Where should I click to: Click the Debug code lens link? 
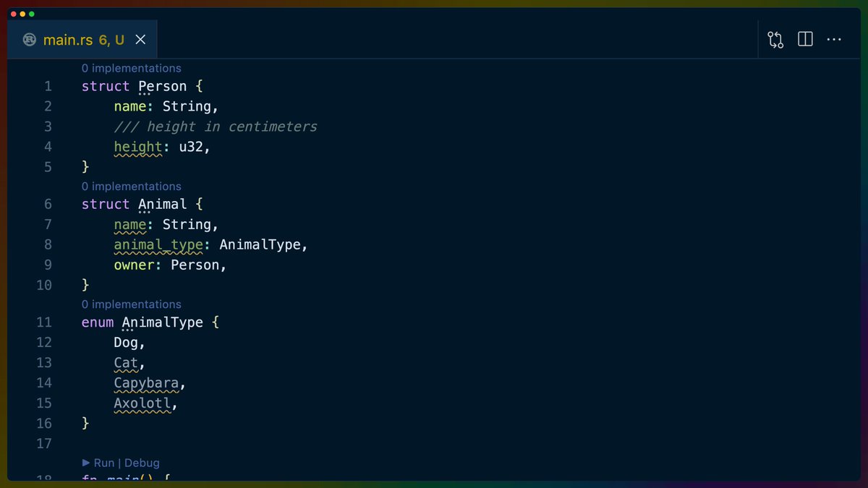[x=142, y=463]
